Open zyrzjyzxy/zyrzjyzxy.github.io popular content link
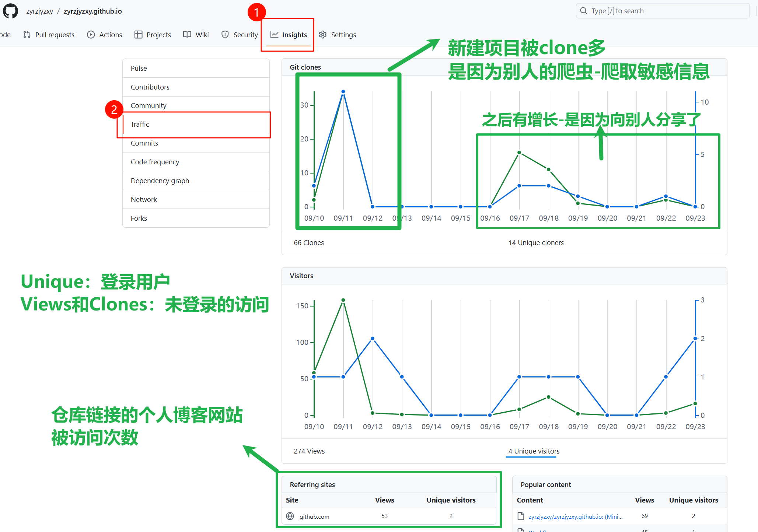Image resolution: width=758 pixels, height=532 pixels. 575,517
